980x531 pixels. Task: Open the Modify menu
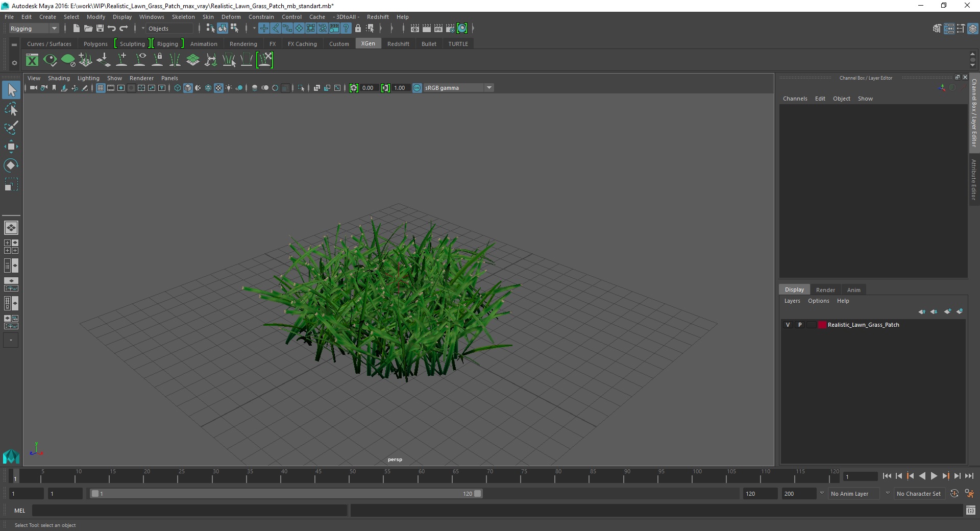click(x=96, y=17)
